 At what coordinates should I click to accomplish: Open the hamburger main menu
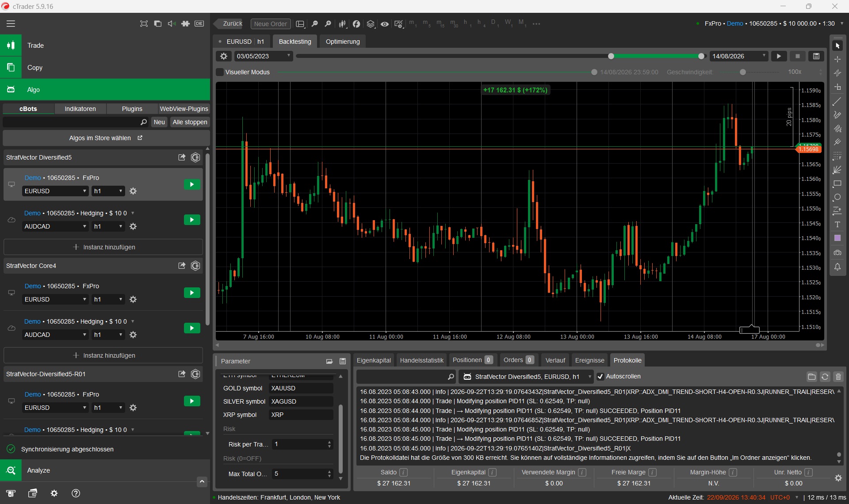[11, 24]
